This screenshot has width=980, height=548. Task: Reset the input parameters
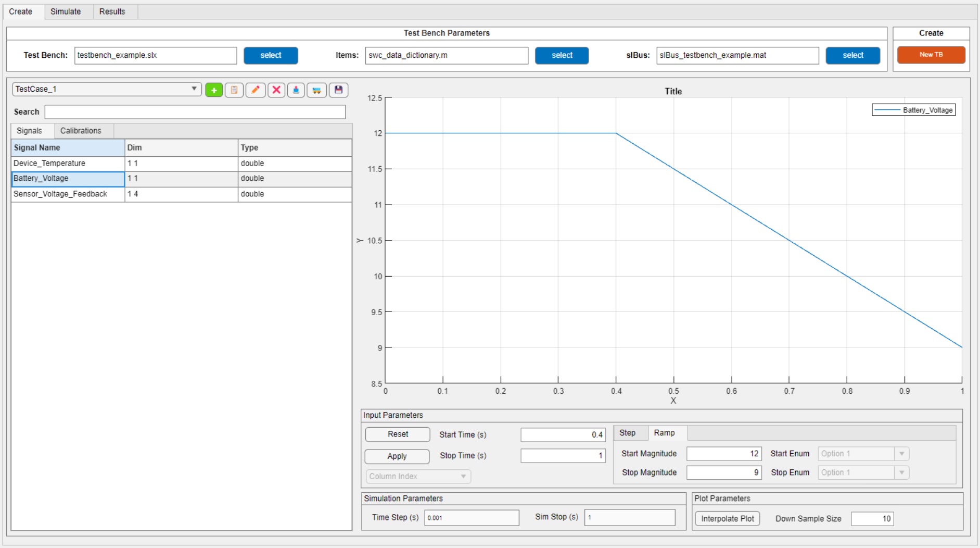[x=397, y=434]
